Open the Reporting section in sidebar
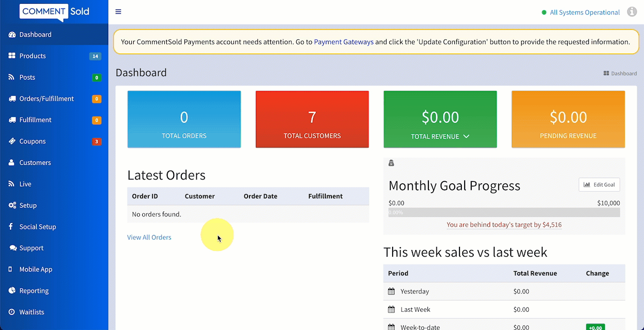The height and width of the screenshot is (330, 644). pos(34,291)
